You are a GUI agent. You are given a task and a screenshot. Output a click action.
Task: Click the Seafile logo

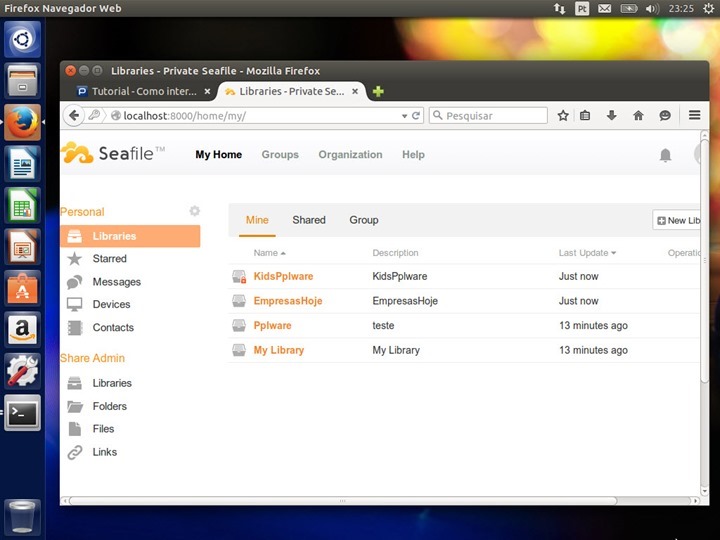pyautogui.click(x=113, y=153)
